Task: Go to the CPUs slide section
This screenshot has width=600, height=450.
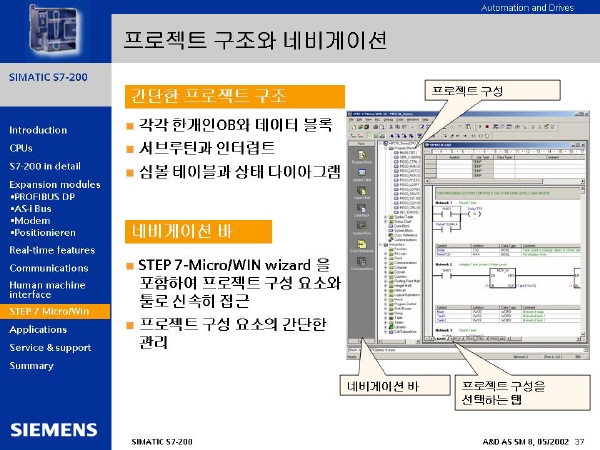Action: pos(21,148)
